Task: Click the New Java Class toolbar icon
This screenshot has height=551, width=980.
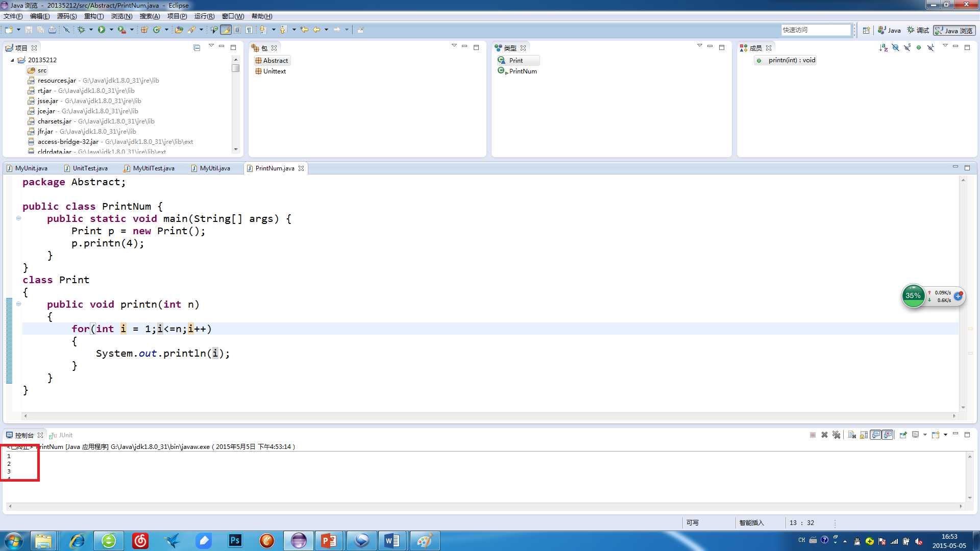Action: click(157, 30)
